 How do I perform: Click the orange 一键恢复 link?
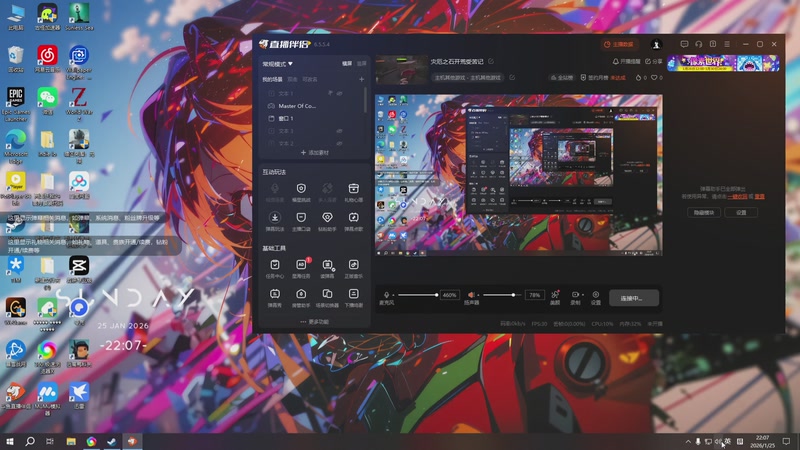pos(737,196)
